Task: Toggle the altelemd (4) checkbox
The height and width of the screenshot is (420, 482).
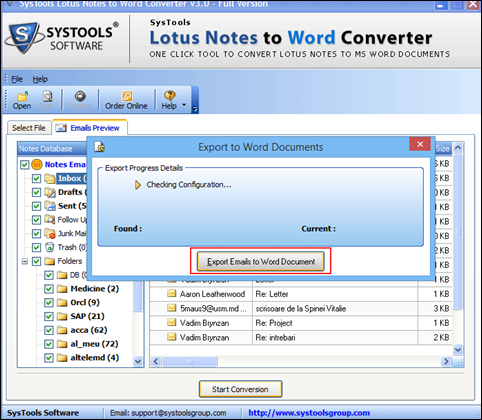Action: 49,358
